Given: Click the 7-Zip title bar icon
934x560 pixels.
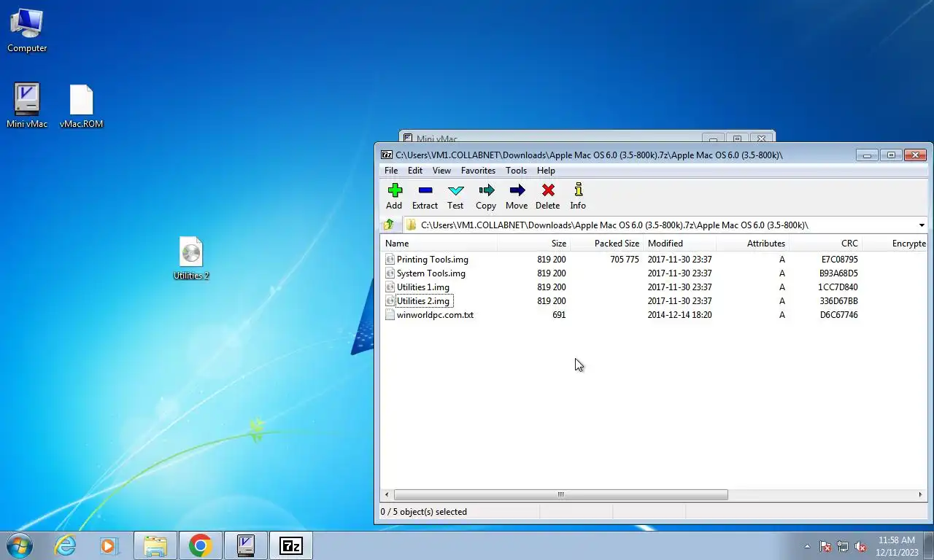Looking at the screenshot, I should coord(387,155).
